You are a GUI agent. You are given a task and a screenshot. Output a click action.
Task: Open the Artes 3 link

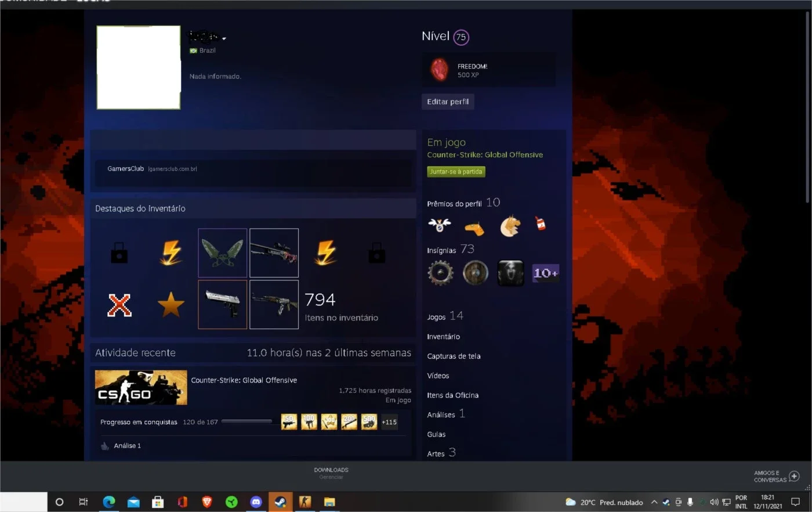click(x=441, y=453)
